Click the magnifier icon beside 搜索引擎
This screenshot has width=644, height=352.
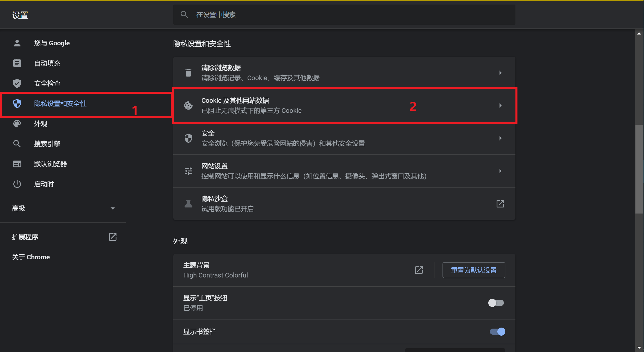17,144
